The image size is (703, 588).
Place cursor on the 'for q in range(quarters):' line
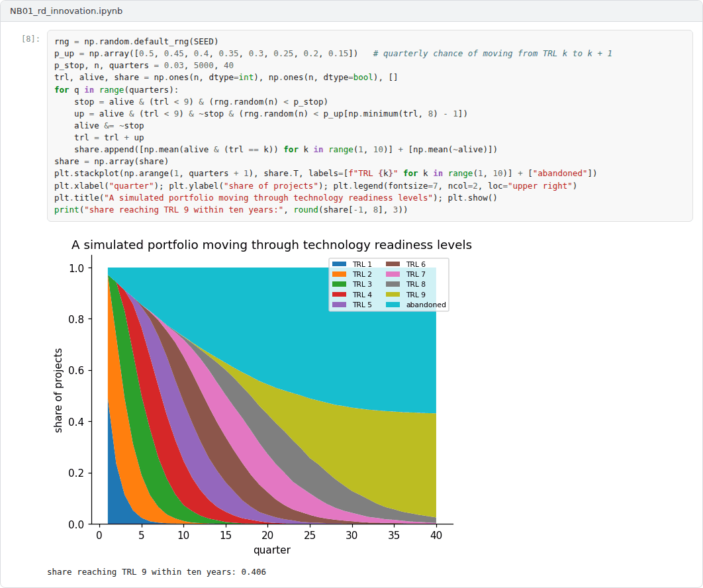tap(117, 89)
